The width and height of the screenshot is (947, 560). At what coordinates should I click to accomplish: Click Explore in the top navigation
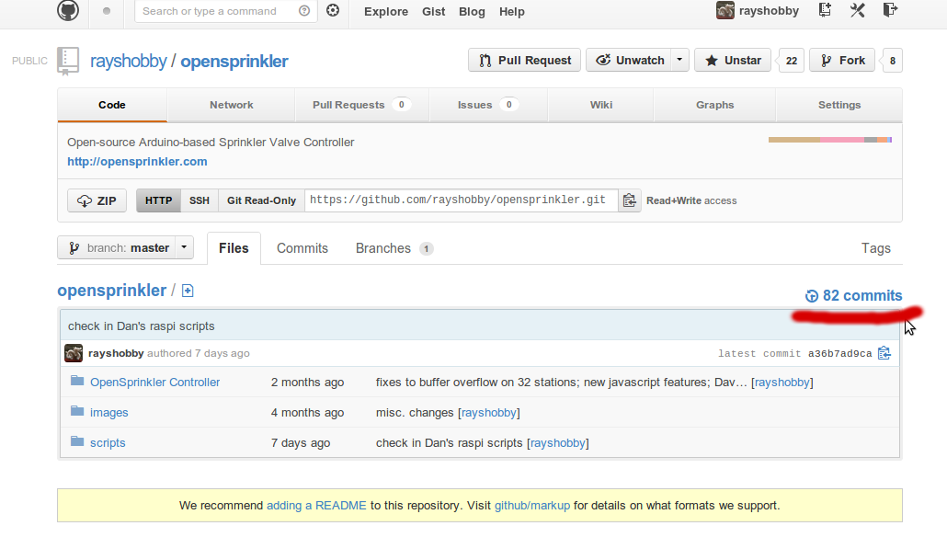386,11
